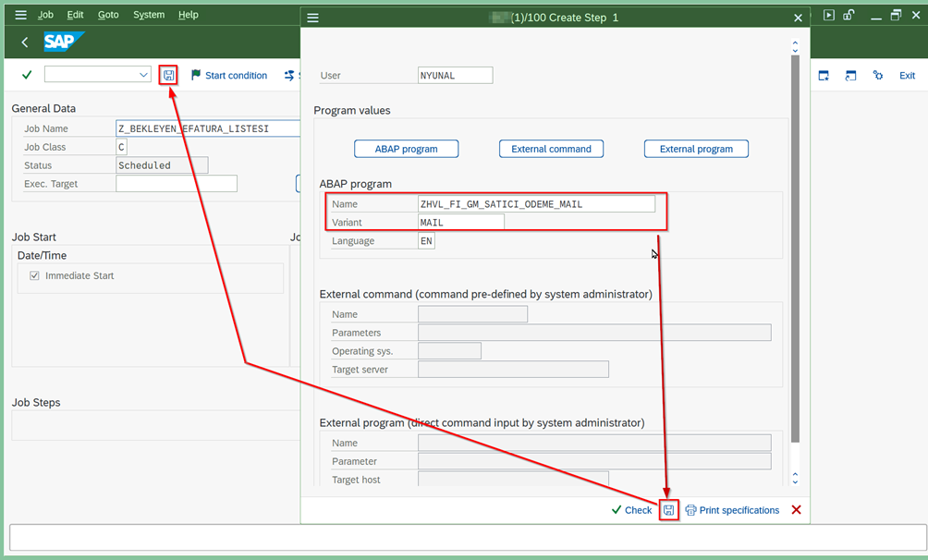Viewport: 928px width, 560px height.
Task: Open the main hamburger menu next to Job
Action: (20, 15)
